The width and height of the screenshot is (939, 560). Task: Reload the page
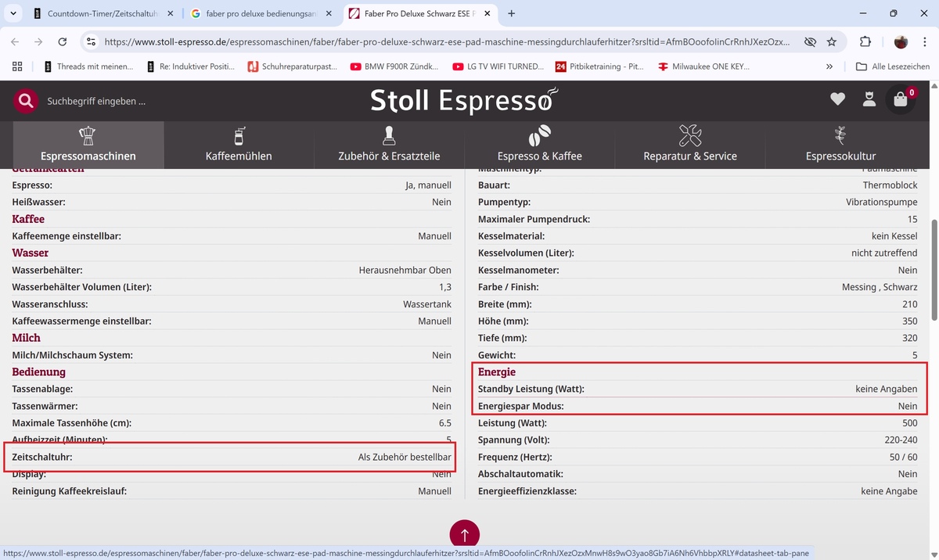click(x=63, y=42)
